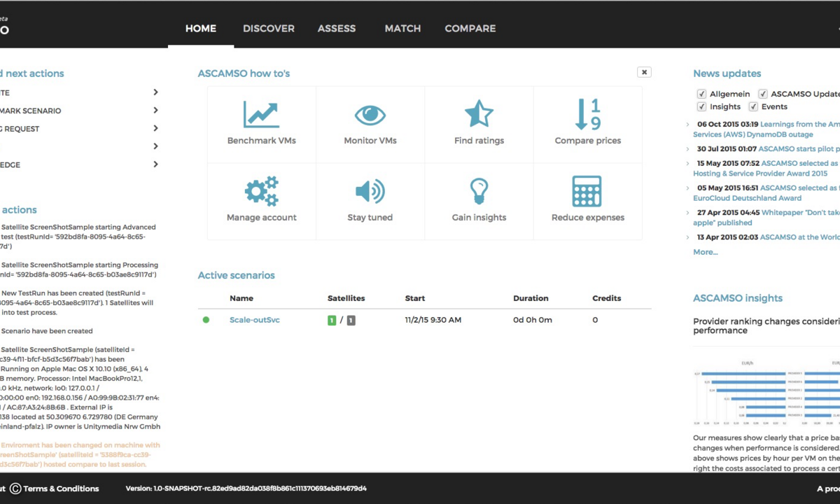Open the ASCAMSO at the World news link

click(x=800, y=237)
